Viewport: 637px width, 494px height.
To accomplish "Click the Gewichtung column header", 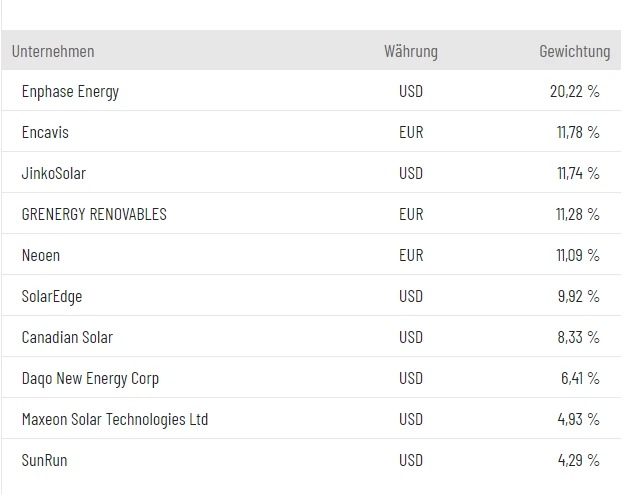I will pos(574,51).
